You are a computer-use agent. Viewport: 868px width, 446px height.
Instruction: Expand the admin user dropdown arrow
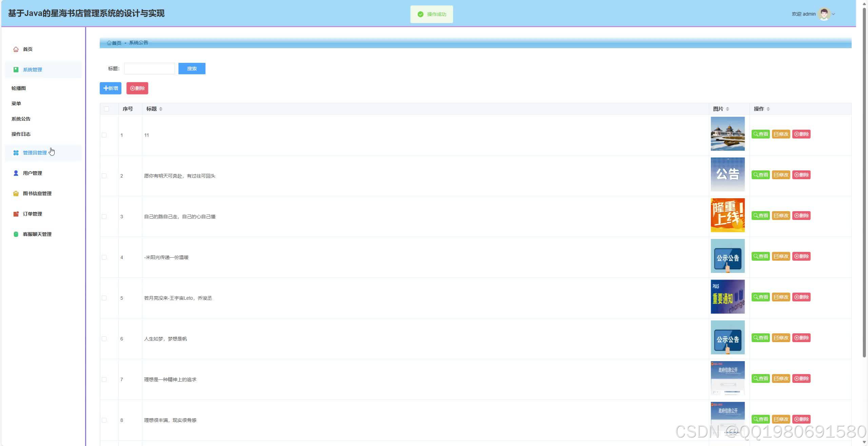point(833,14)
